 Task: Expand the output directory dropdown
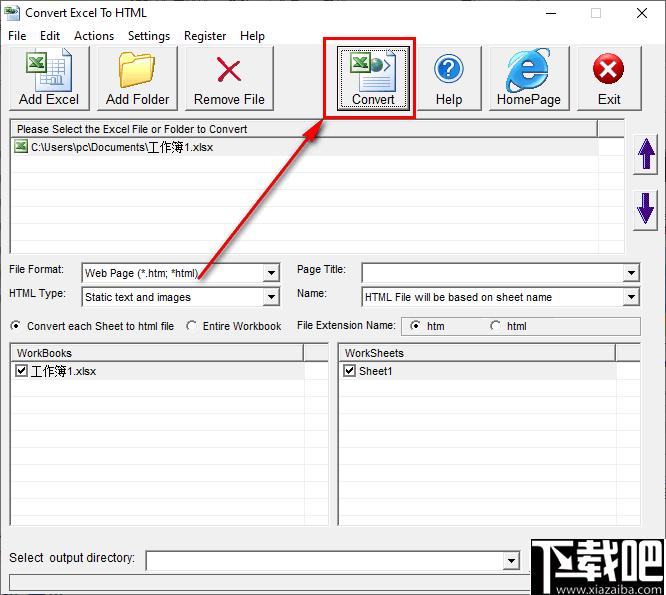[x=511, y=561]
